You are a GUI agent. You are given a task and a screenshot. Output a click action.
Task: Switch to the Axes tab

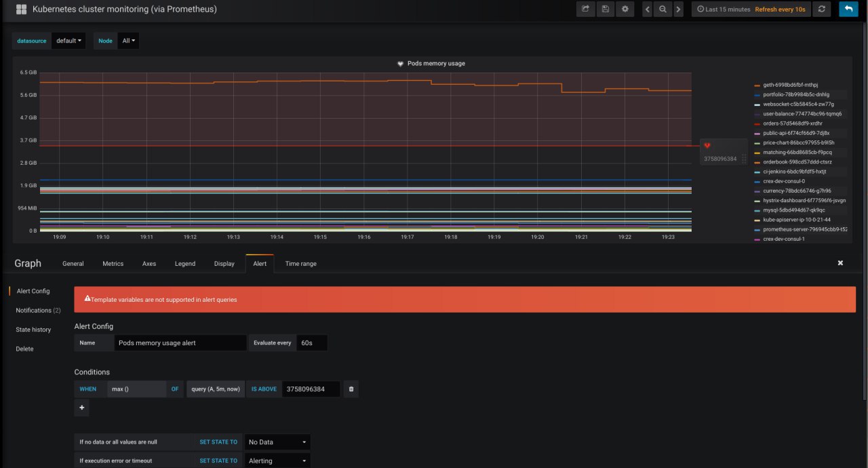149,264
